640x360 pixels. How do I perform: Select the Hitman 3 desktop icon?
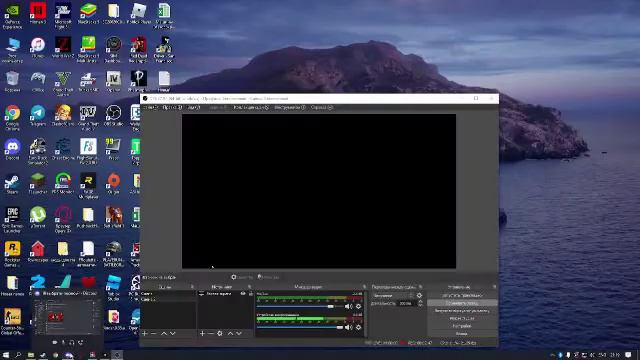[x=38, y=14]
